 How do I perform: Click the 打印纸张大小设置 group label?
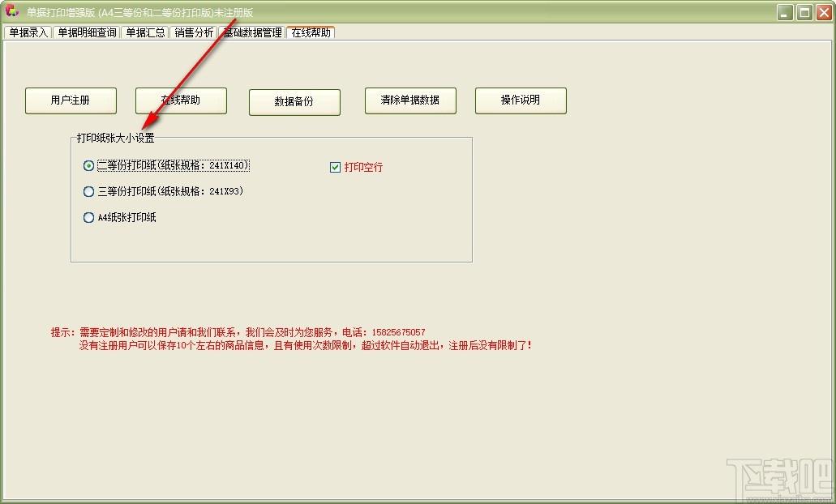tap(116, 138)
